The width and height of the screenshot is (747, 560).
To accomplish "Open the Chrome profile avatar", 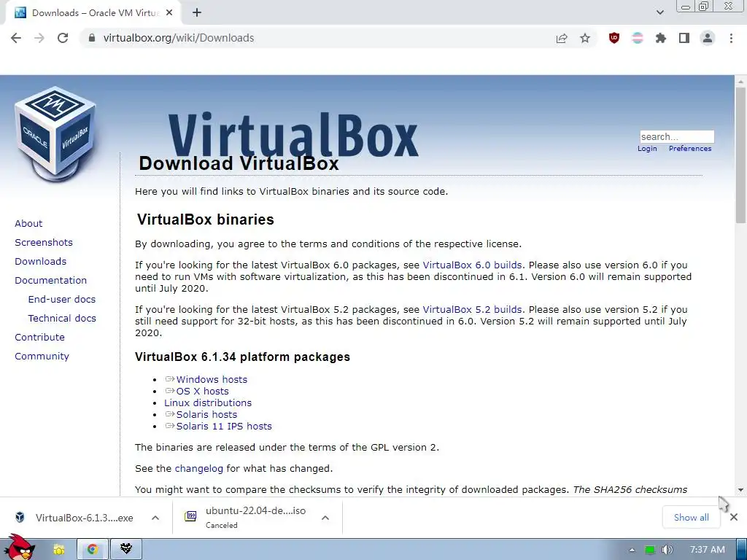I will (x=708, y=38).
